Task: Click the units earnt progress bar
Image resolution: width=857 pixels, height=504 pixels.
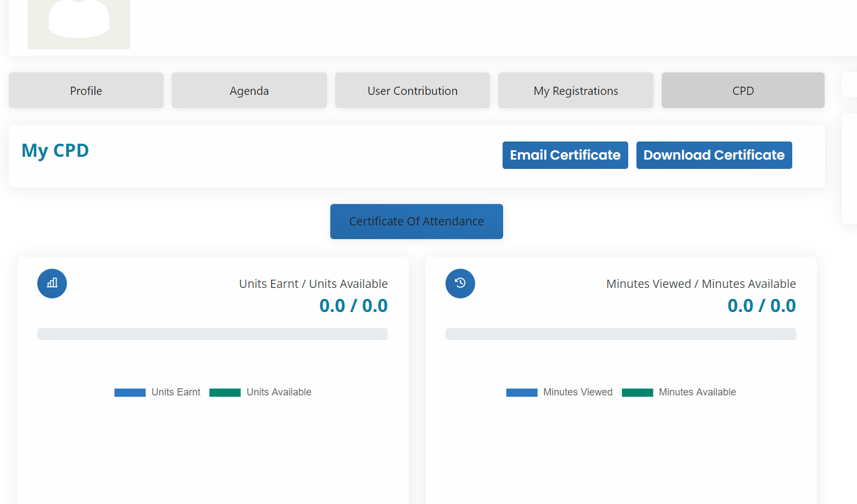Action: pyautogui.click(x=212, y=334)
